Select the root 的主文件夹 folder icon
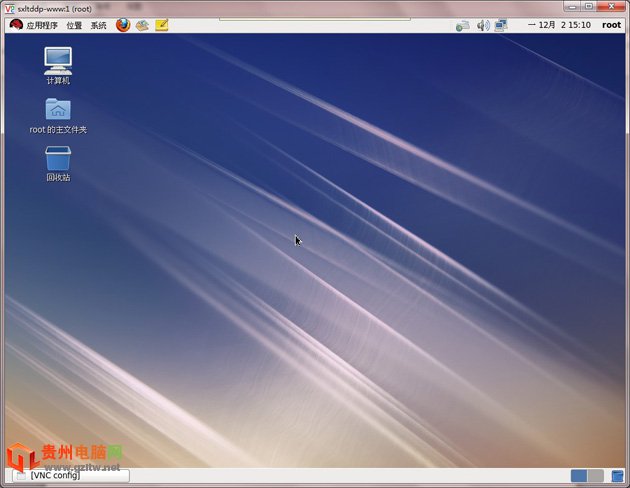Image resolution: width=630 pixels, height=488 pixels. [58, 116]
